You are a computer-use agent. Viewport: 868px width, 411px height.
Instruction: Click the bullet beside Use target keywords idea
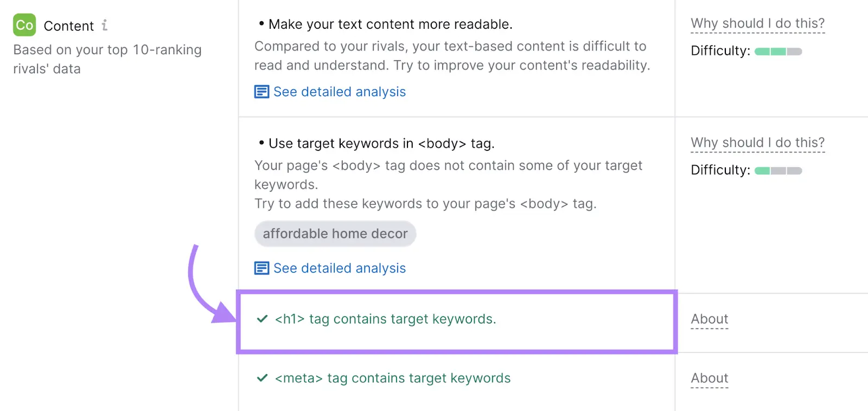[x=260, y=142]
